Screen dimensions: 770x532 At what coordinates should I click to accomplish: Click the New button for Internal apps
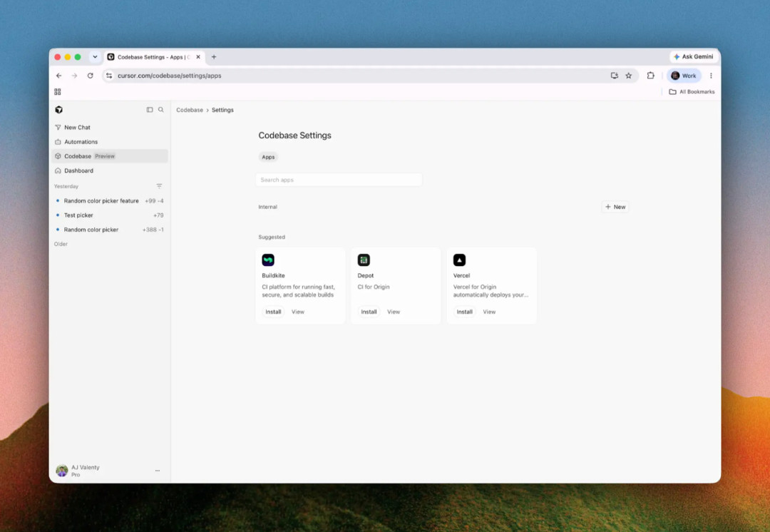point(615,207)
